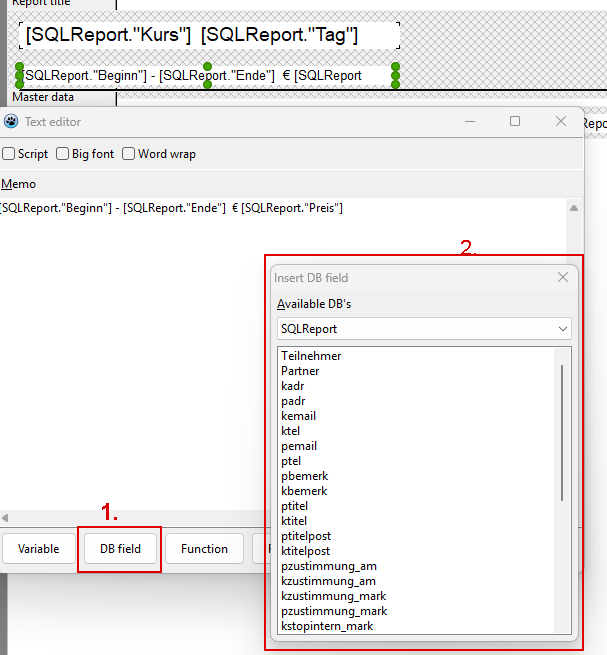Turn on Word wrap option
The image size is (607, 655).
(x=129, y=154)
